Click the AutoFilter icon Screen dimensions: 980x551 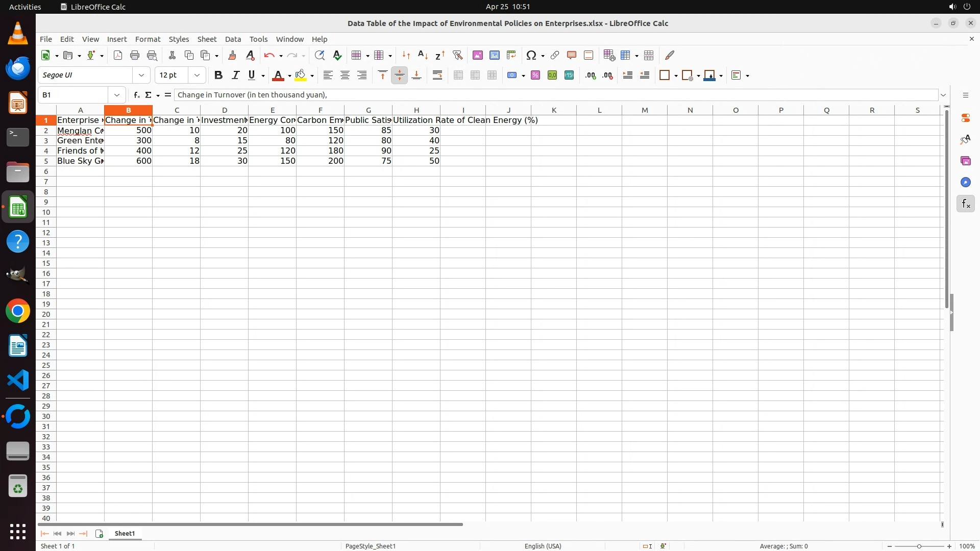[x=457, y=55]
